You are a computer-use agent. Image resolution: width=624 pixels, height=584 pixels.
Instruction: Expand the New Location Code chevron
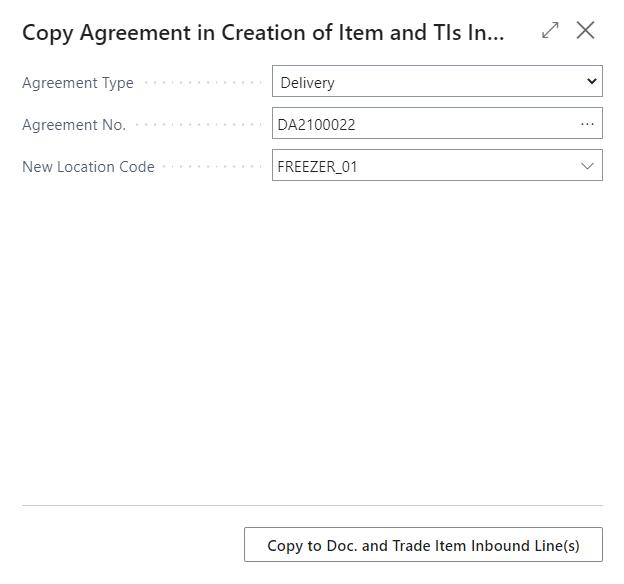coord(587,166)
